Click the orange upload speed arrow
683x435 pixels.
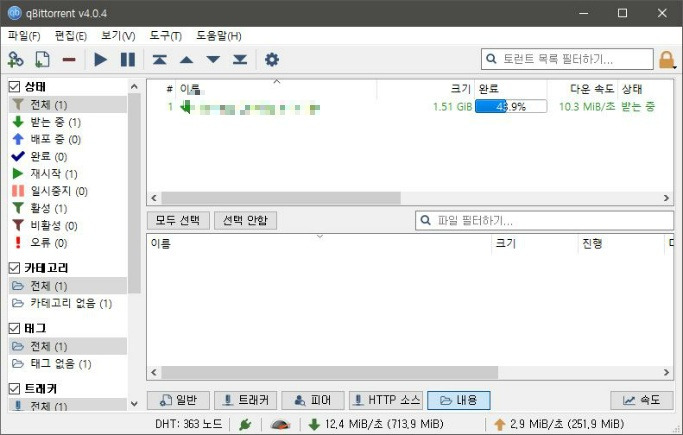pos(500,424)
